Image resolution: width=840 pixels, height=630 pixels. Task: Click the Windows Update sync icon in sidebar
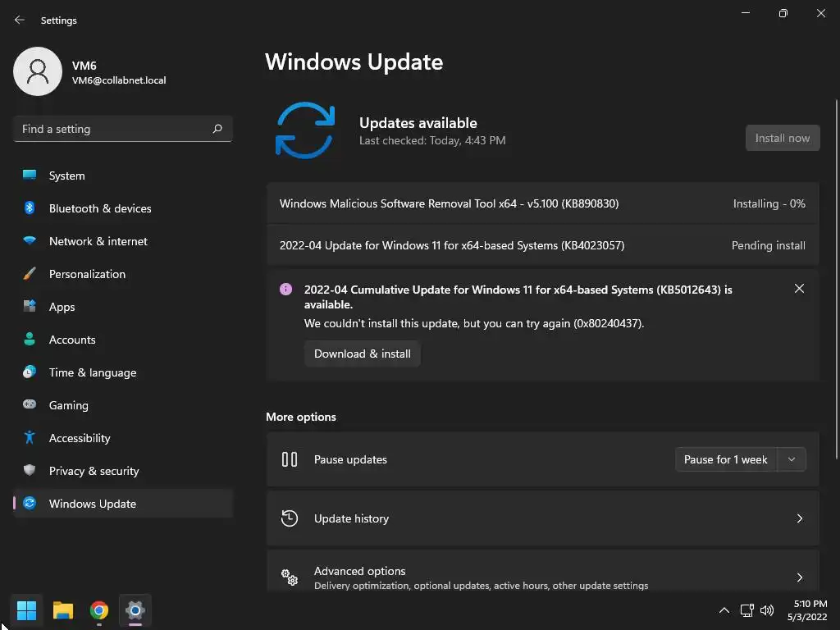pyautogui.click(x=30, y=503)
